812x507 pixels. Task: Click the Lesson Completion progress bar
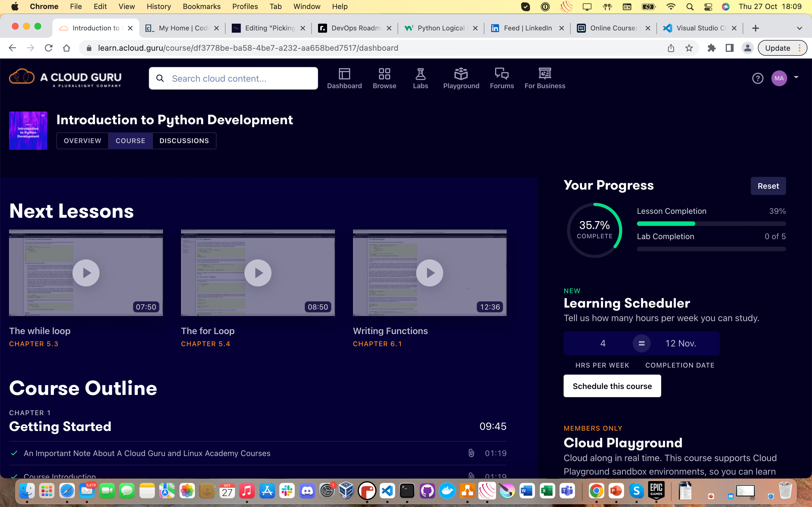pyautogui.click(x=711, y=223)
